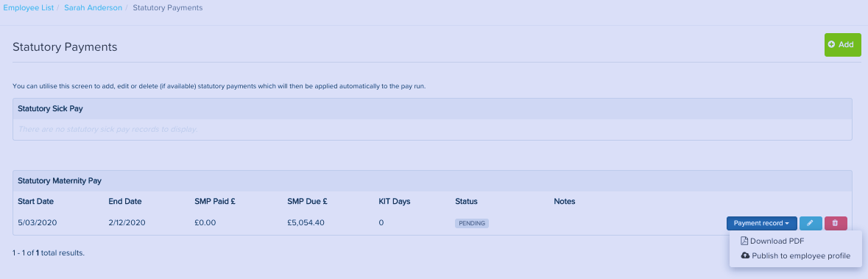Add a new statutory payment

[842, 45]
